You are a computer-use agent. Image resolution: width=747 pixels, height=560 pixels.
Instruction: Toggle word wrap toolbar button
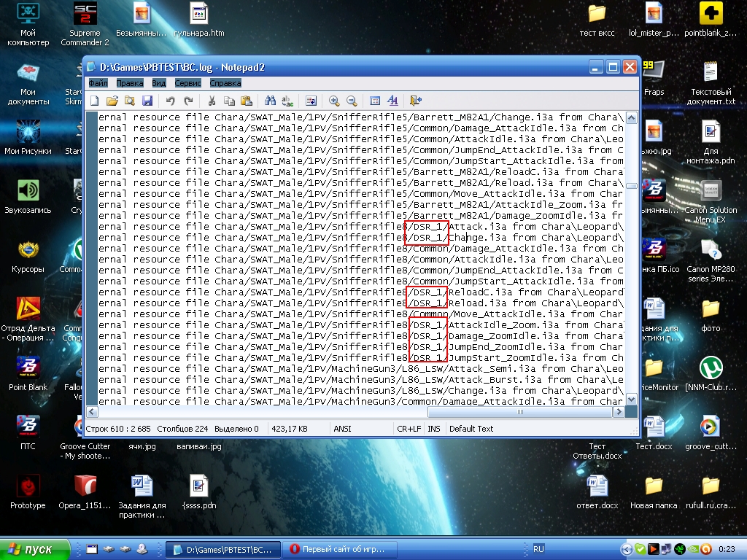pyautogui.click(x=311, y=101)
